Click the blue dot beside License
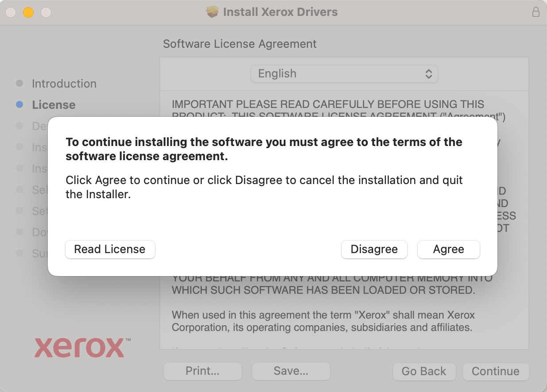This screenshot has width=547, height=392. coord(19,104)
